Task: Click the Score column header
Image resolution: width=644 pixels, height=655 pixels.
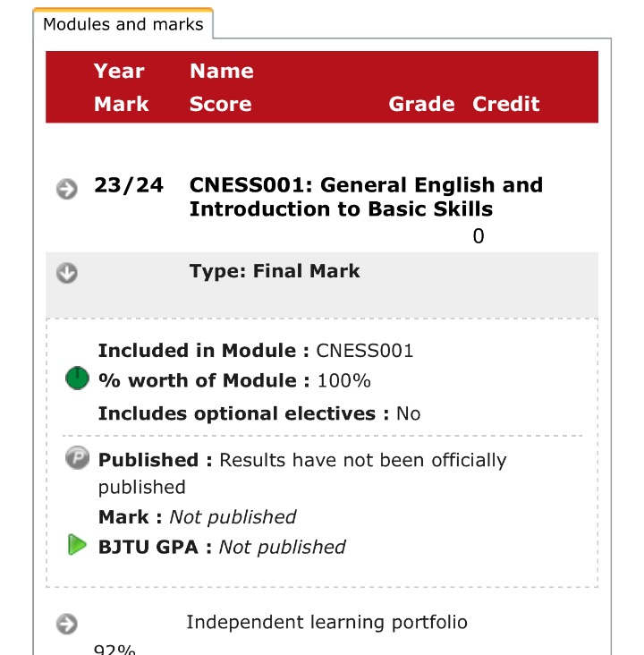Action: (x=221, y=104)
